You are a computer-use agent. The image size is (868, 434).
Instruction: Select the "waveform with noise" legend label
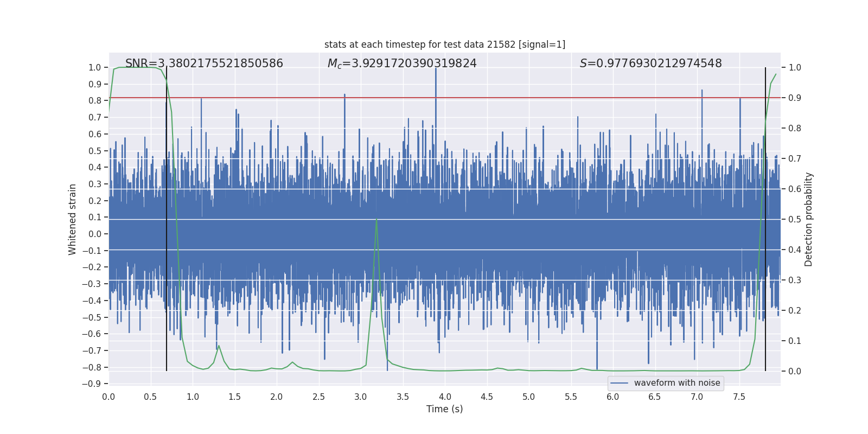pos(676,383)
